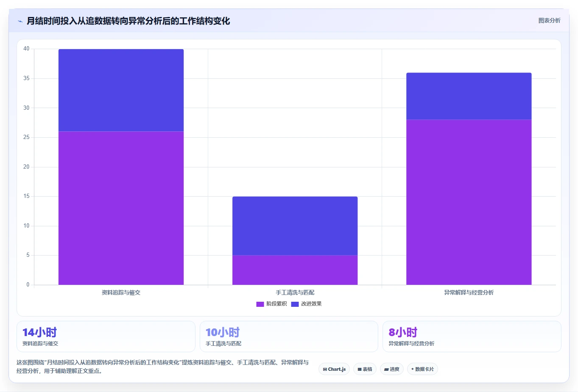The width and height of the screenshot is (578, 392).
Task: Click y-axis tick label 40
Action: tap(26, 49)
